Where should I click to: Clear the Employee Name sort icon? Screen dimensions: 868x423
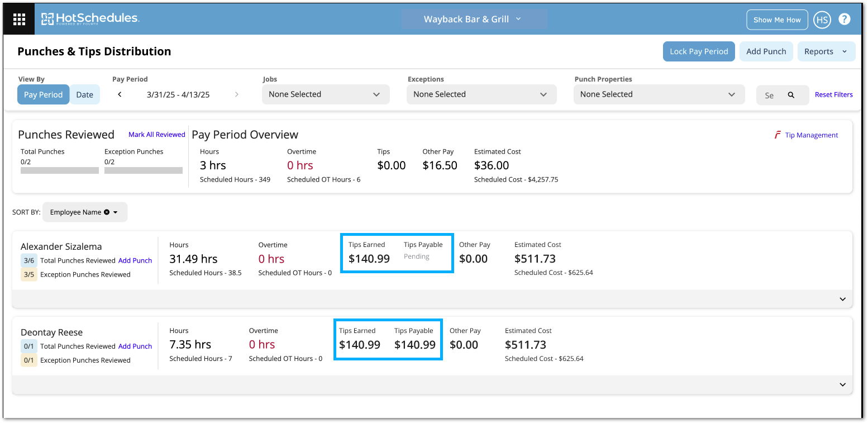click(x=106, y=212)
